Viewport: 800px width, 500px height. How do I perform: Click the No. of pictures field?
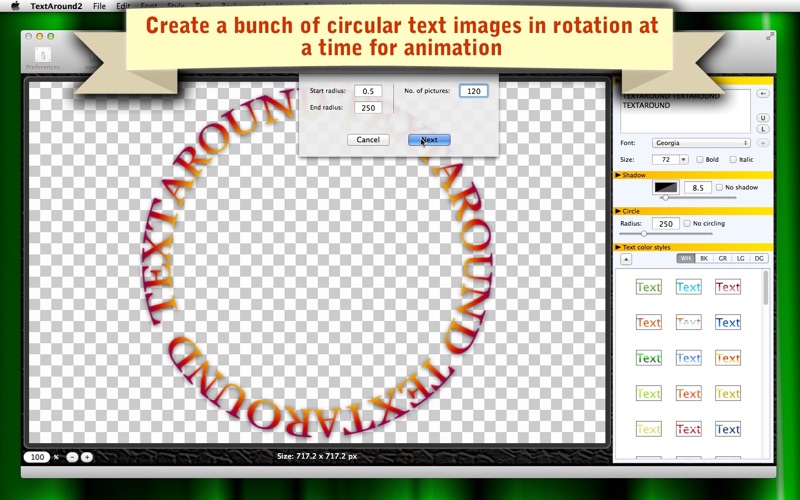point(473,91)
